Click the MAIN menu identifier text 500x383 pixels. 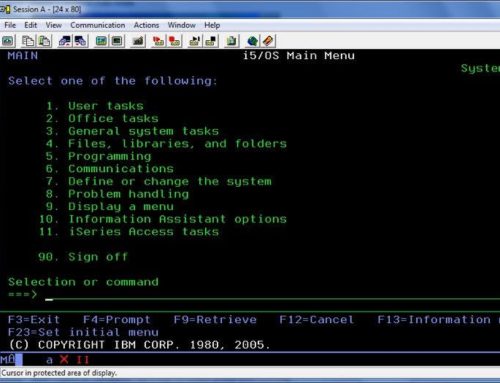(23, 55)
